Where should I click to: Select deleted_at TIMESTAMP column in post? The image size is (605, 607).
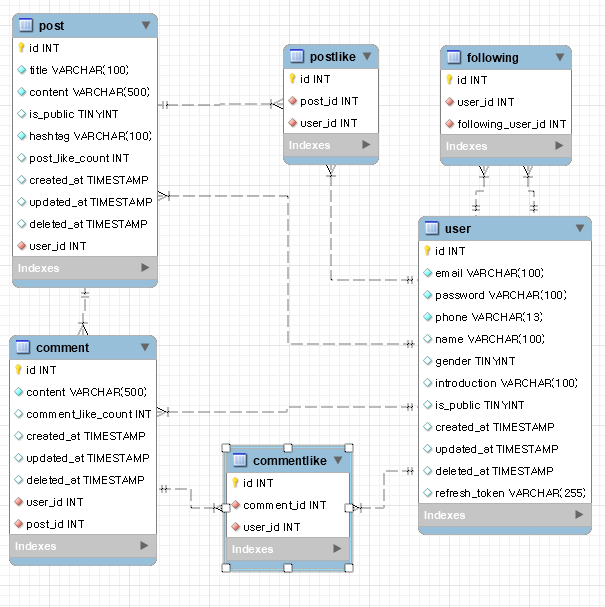pos(85,224)
